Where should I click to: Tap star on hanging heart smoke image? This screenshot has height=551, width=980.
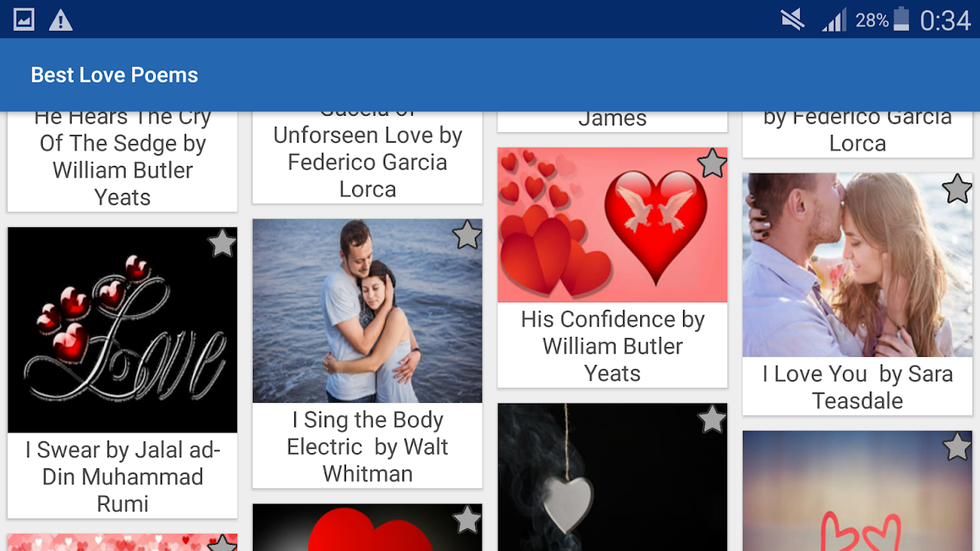click(712, 419)
